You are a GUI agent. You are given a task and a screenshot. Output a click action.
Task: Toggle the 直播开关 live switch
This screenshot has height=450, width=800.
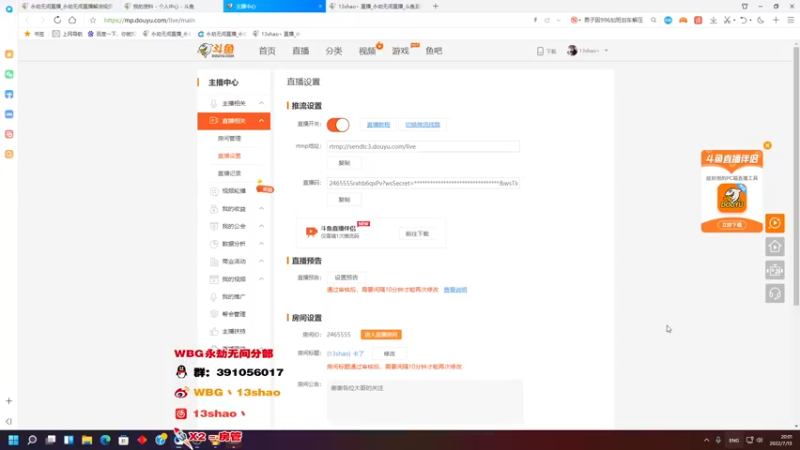(x=338, y=124)
